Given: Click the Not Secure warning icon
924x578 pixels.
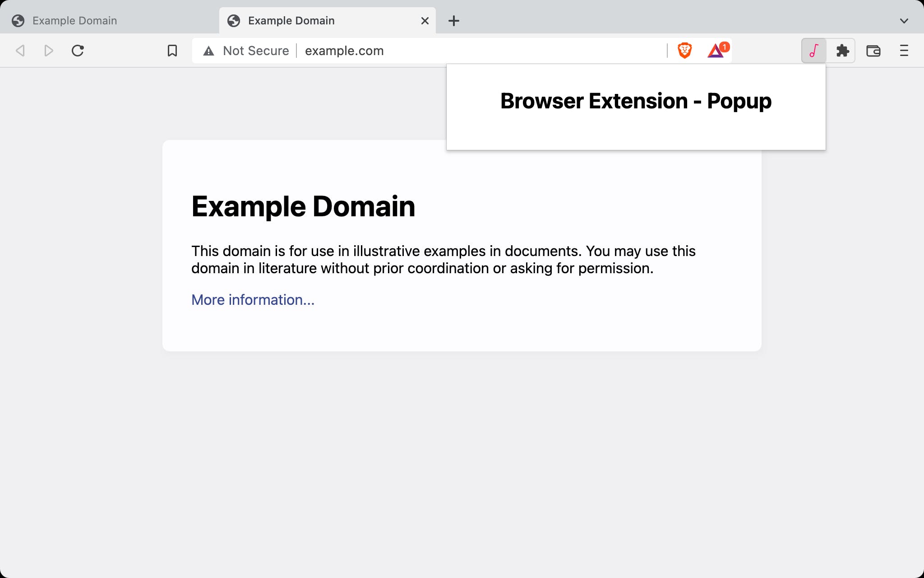Looking at the screenshot, I should coord(209,51).
